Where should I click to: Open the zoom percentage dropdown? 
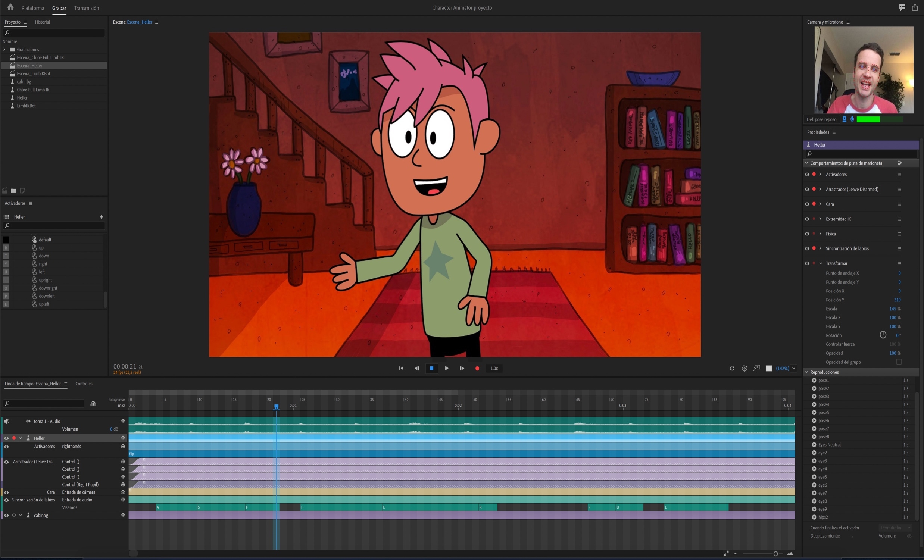coord(793,369)
